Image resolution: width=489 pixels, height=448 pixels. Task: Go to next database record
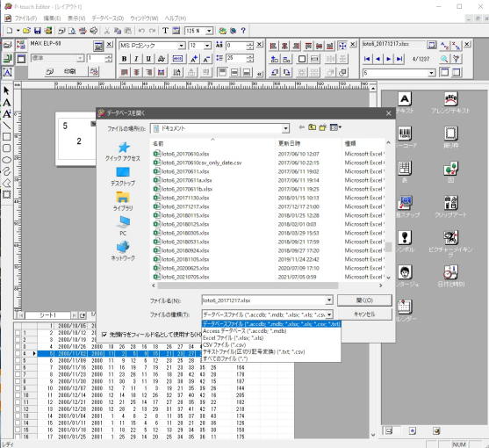point(389,59)
